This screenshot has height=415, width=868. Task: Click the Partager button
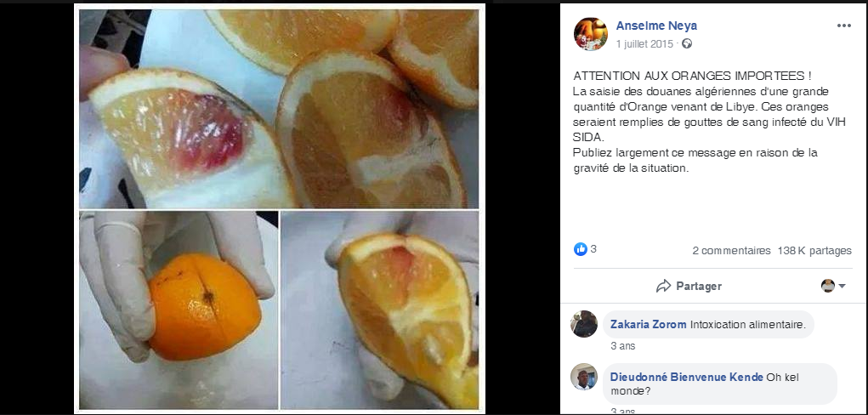[689, 286]
